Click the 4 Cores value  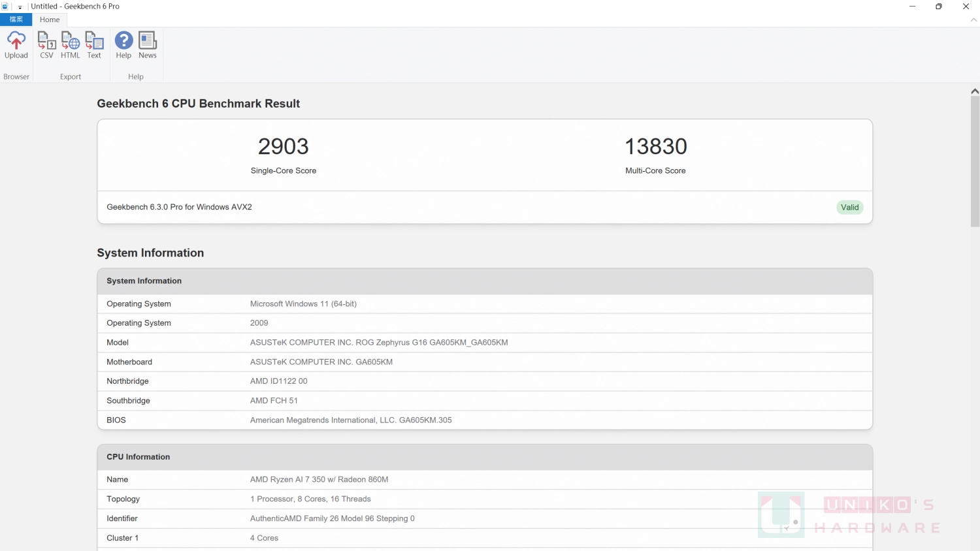coord(264,538)
